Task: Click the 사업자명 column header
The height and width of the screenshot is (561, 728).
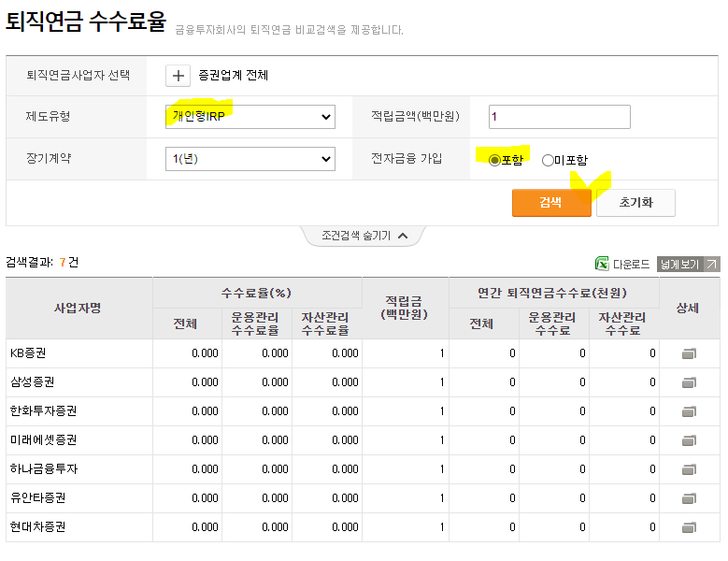Action: 79,308
